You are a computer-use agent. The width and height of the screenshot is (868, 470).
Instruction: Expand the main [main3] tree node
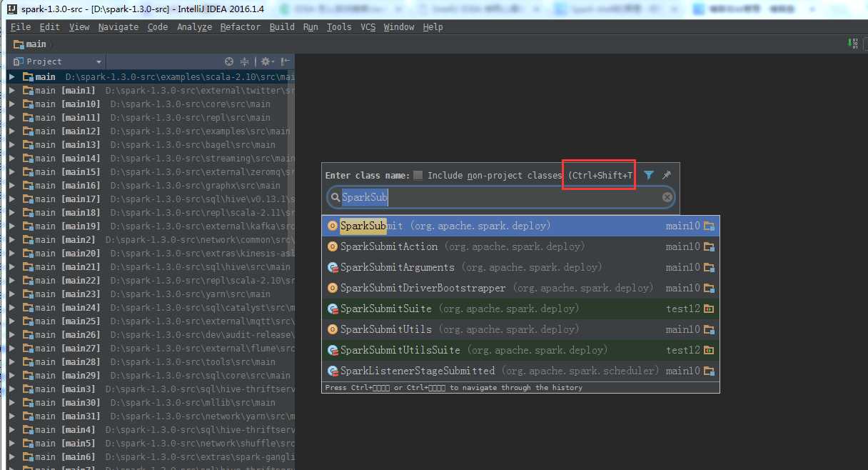coord(12,389)
